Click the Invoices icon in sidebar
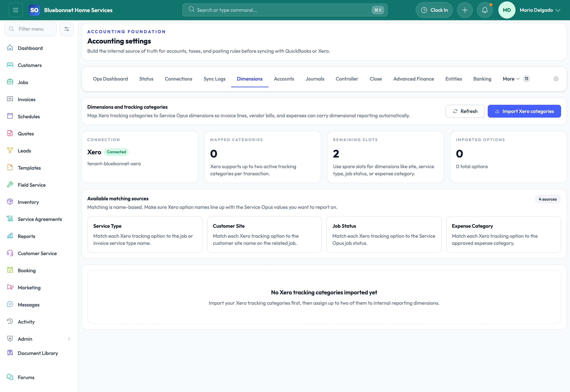This screenshot has width=570, height=392. point(10,99)
